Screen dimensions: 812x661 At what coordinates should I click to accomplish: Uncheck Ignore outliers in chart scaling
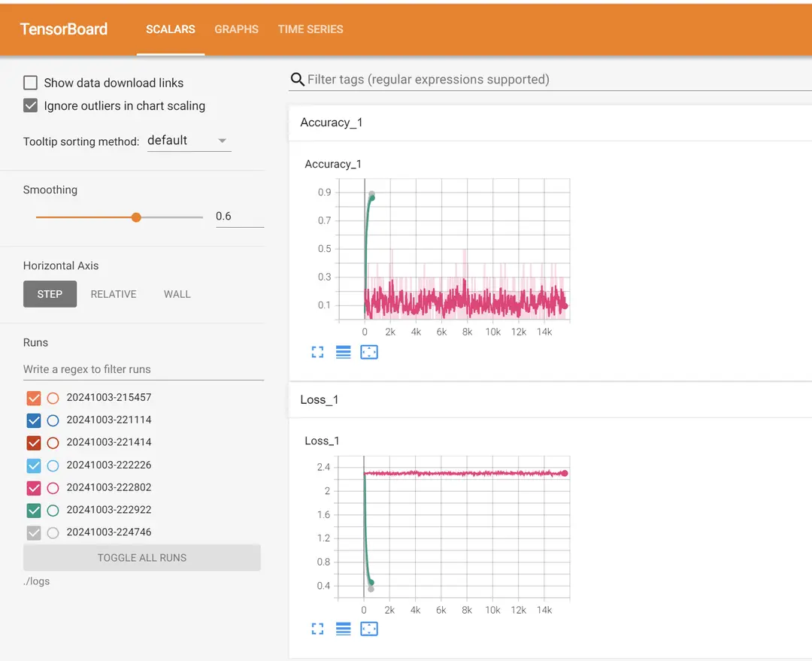pyautogui.click(x=31, y=106)
